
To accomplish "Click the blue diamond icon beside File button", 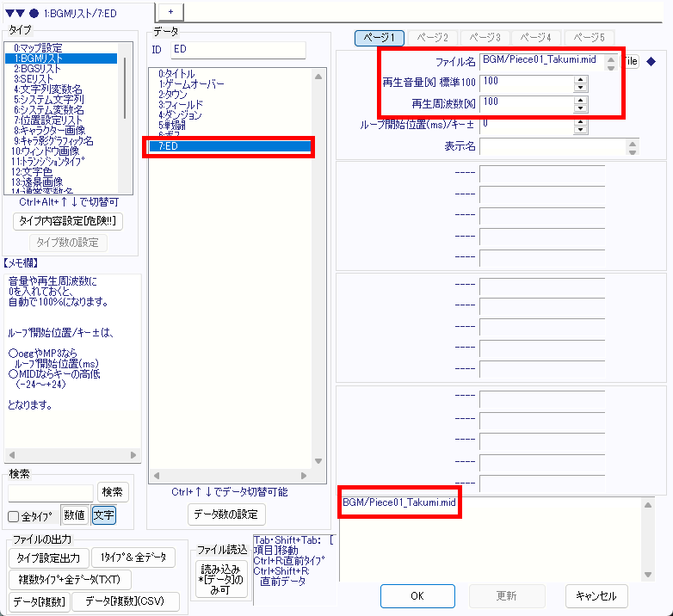I will 651,61.
